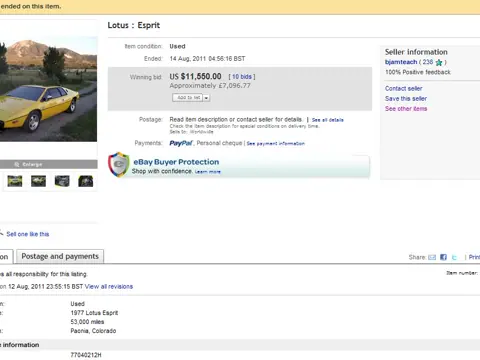Select the second car thumbnail
This screenshot has width=480, height=360.
tap(38, 181)
